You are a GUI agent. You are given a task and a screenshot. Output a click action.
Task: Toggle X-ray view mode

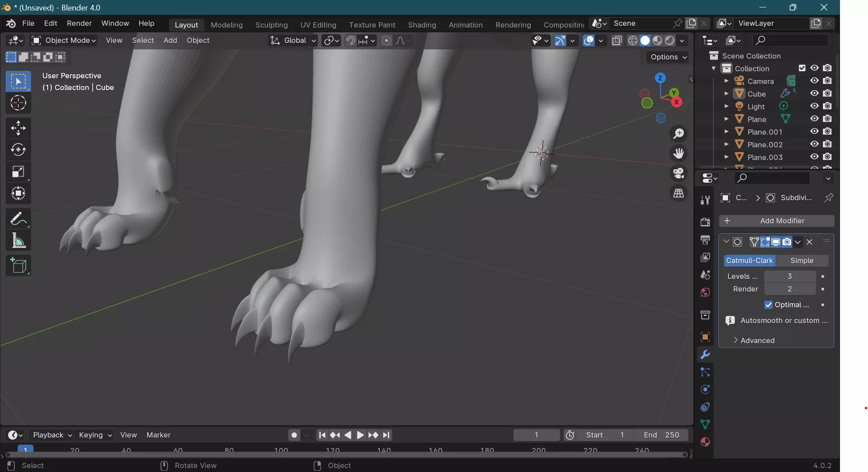[617, 41]
